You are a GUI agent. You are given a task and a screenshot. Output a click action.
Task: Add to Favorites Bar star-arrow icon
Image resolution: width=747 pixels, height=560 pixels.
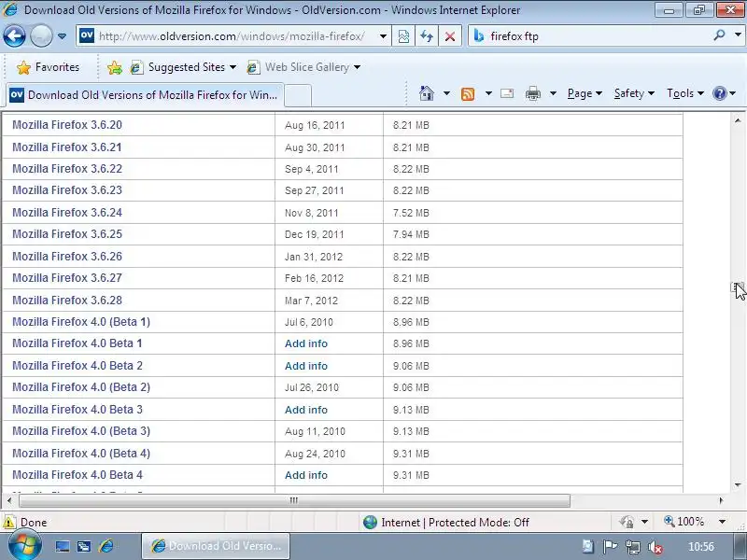(114, 67)
